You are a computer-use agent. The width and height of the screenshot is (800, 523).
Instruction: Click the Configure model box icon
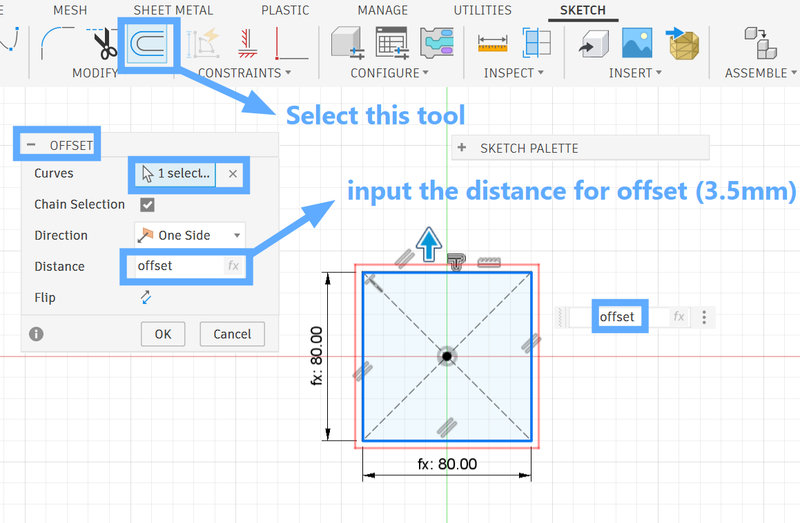click(347, 43)
